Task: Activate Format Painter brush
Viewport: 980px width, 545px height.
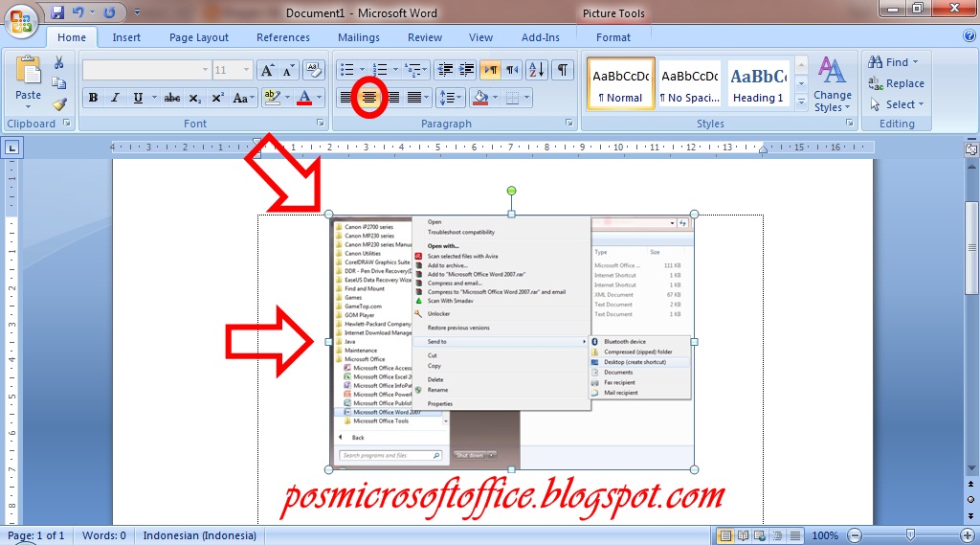Action: [x=58, y=103]
